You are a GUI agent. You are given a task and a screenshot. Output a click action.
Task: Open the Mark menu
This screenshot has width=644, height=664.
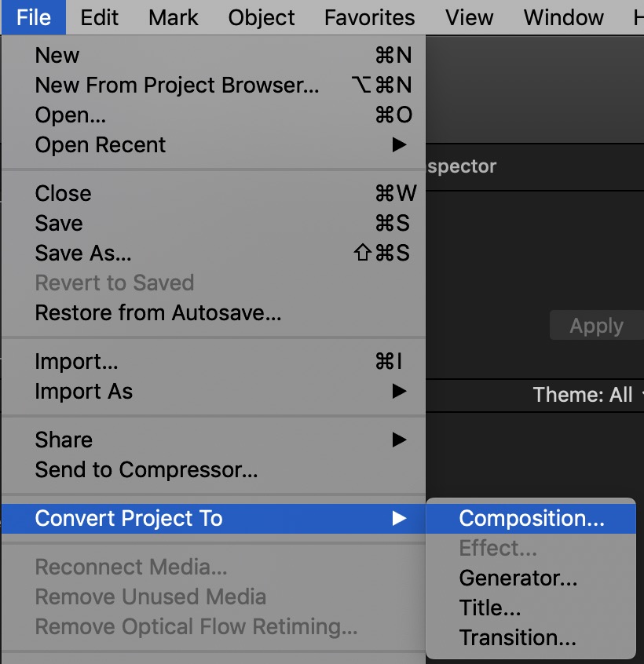coord(173,17)
